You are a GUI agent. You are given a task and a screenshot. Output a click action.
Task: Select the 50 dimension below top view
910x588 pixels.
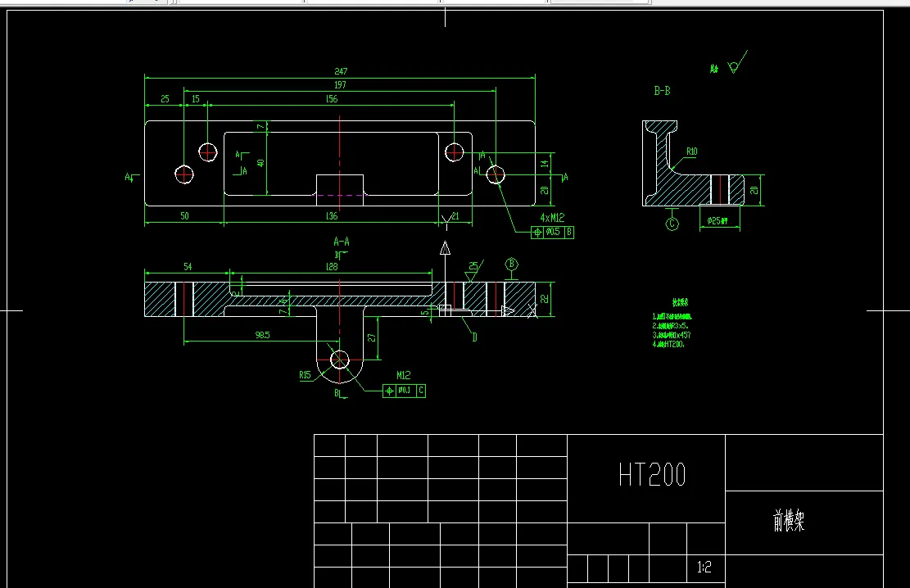(x=184, y=216)
